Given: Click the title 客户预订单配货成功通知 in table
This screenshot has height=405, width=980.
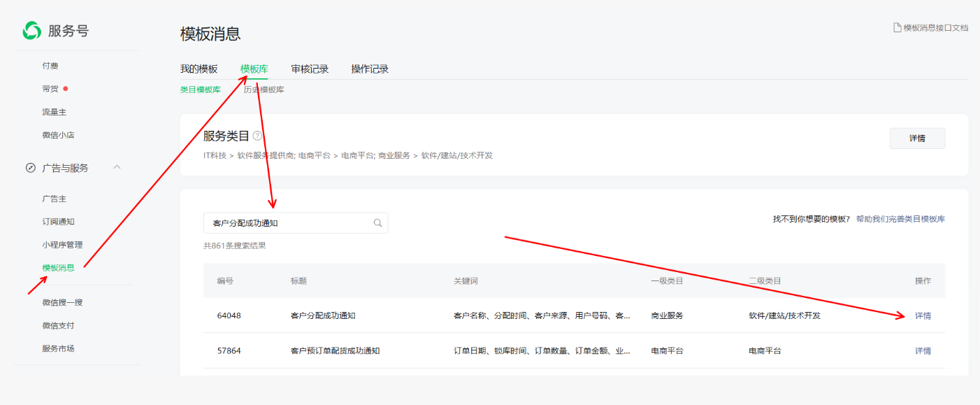Looking at the screenshot, I should (335, 350).
